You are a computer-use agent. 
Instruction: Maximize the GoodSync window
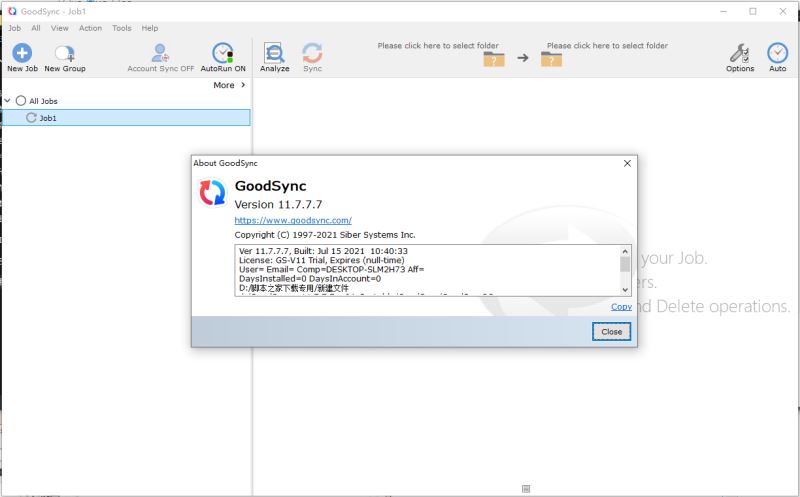coord(753,11)
